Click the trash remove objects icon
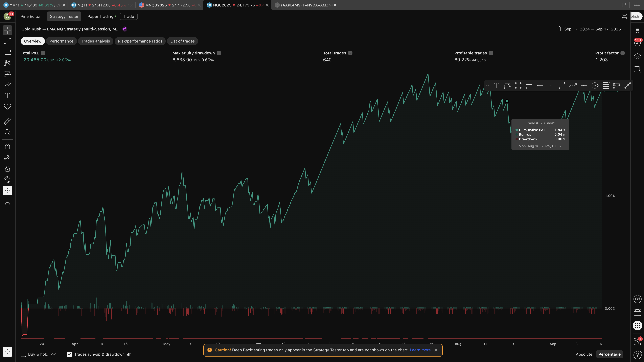 pyautogui.click(x=7, y=205)
